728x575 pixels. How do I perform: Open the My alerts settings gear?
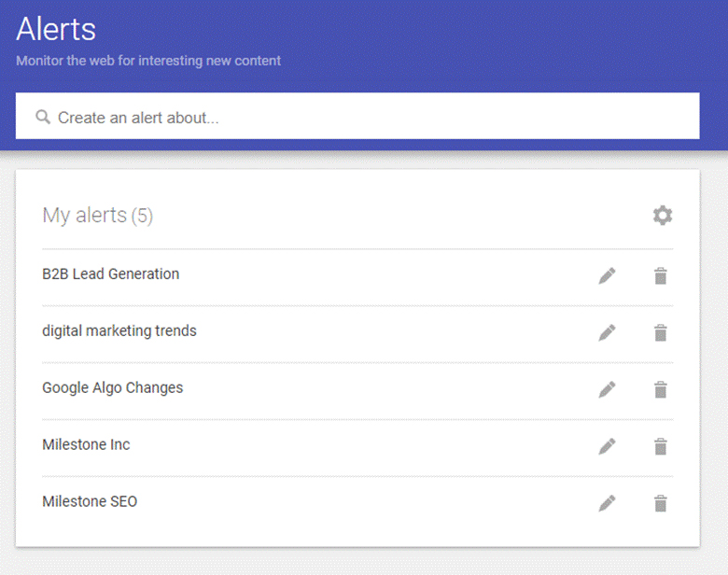[x=663, y=216]
